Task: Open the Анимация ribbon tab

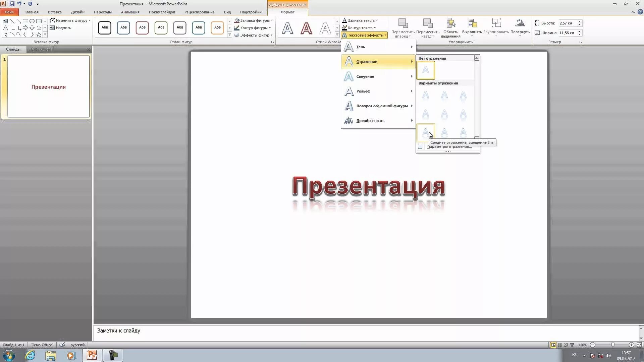Action: [x=130, y=12]
